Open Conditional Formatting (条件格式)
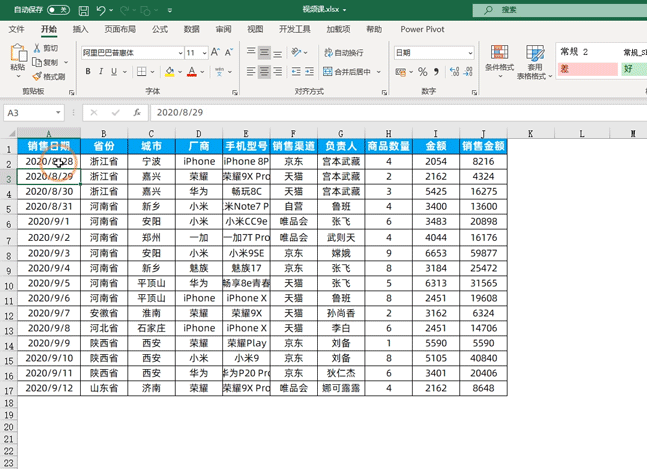Image resolution: width=647 pixels, height=469 pixels. (499, 61)
